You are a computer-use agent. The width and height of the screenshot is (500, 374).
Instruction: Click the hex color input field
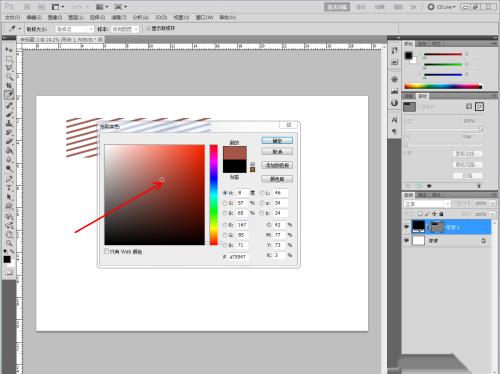pos(238,257)
